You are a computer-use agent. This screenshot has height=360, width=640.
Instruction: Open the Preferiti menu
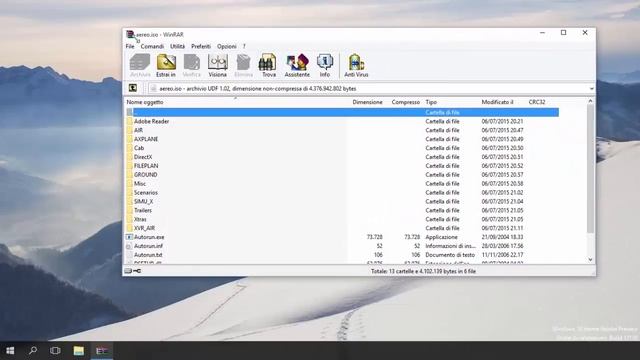click(x=201, y=47)
